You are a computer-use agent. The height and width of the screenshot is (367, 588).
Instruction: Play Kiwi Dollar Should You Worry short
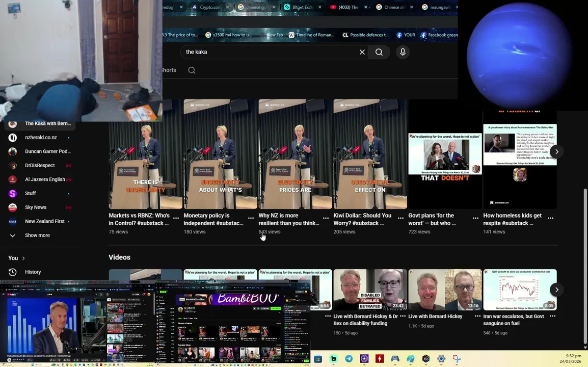[x=370, y=154]
